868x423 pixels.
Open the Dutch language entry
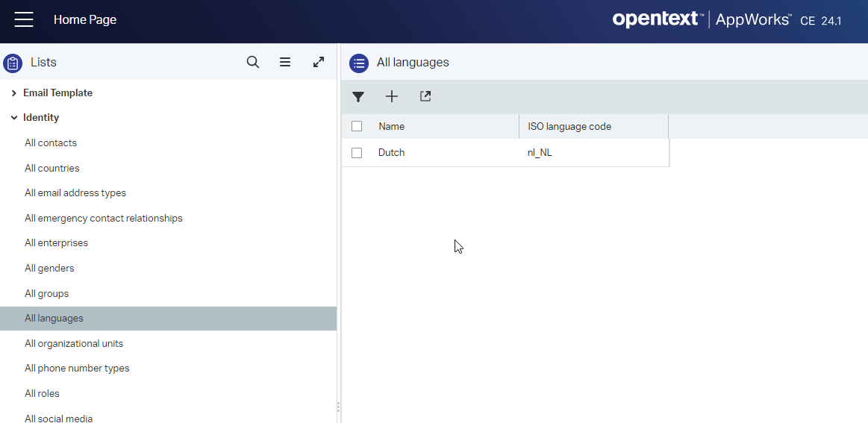click(x=392, y=153)
